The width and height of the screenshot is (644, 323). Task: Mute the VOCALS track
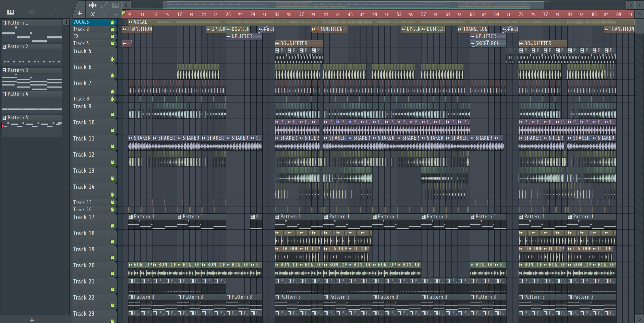pos(112,22)
